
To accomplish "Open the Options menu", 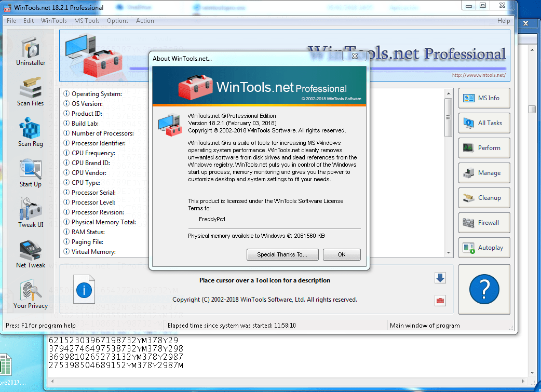I will (118, 21).
